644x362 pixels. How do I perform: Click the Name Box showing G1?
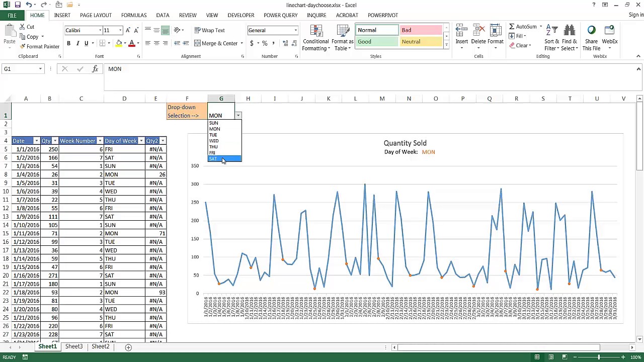(23, 69)
